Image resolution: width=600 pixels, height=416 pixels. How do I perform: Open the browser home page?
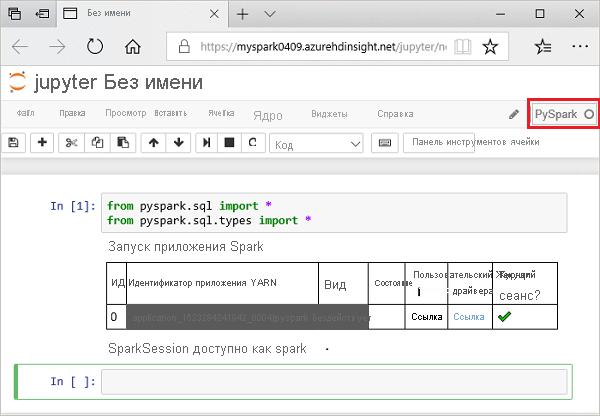[x=132, y=47]
